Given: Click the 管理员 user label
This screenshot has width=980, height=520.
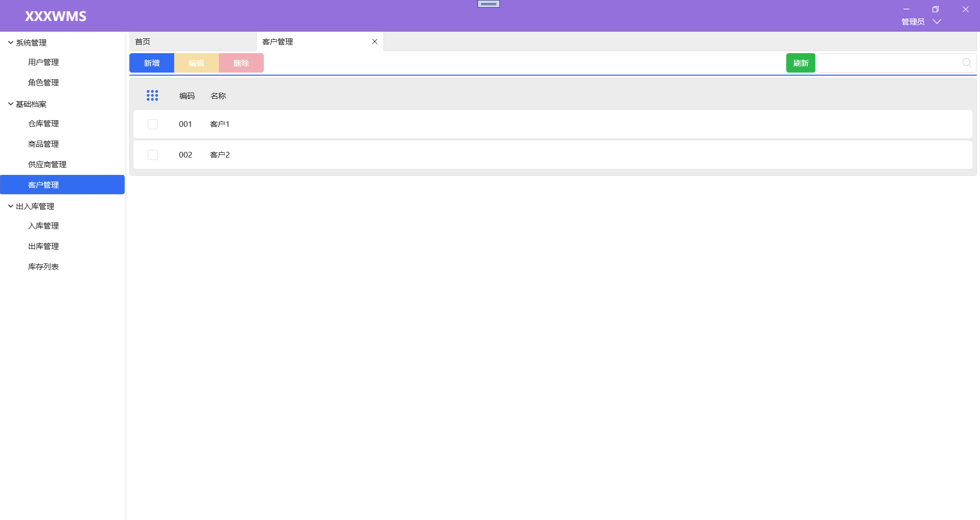Looking at the screenshot, I should click(913, 21).
